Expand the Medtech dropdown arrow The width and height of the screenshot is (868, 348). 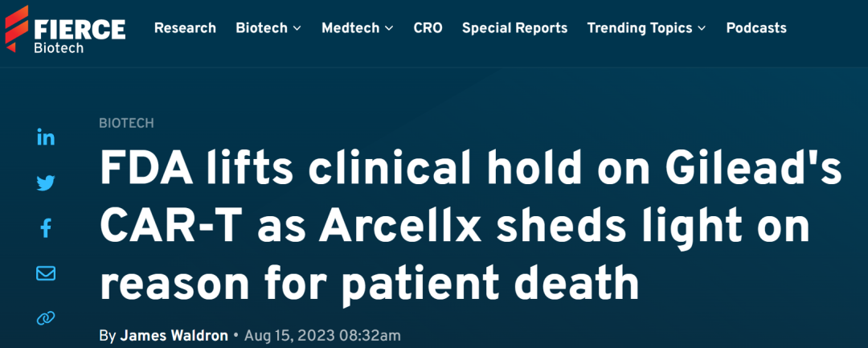click(389, 28)
